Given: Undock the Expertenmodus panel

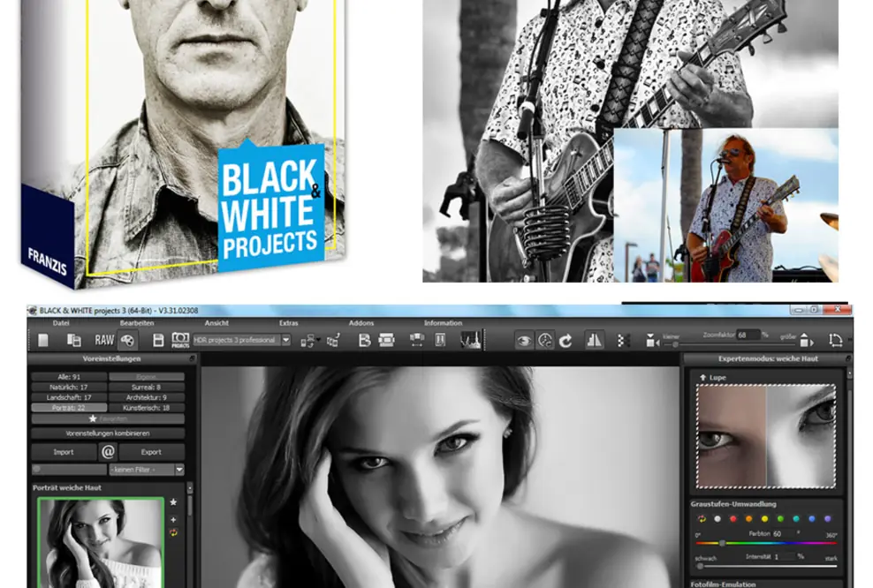Looking at the screenshot, I should 849,358.
